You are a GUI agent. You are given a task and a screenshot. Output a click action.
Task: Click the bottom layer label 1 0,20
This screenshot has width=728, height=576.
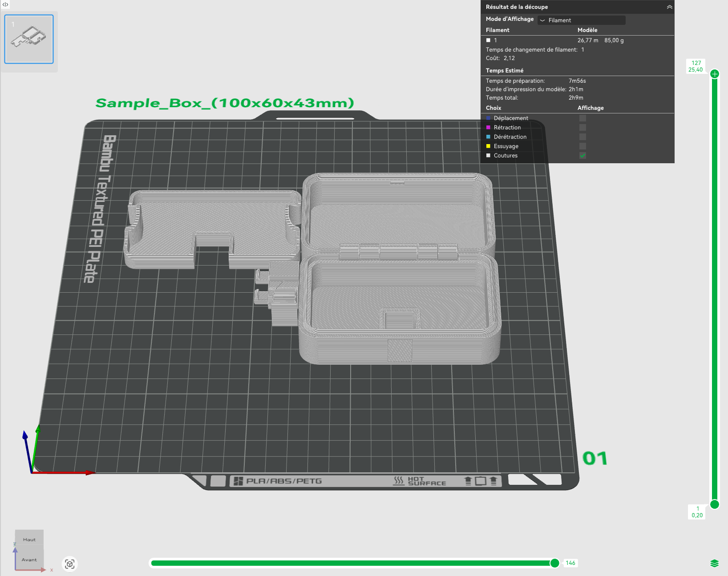coord(697,512)
